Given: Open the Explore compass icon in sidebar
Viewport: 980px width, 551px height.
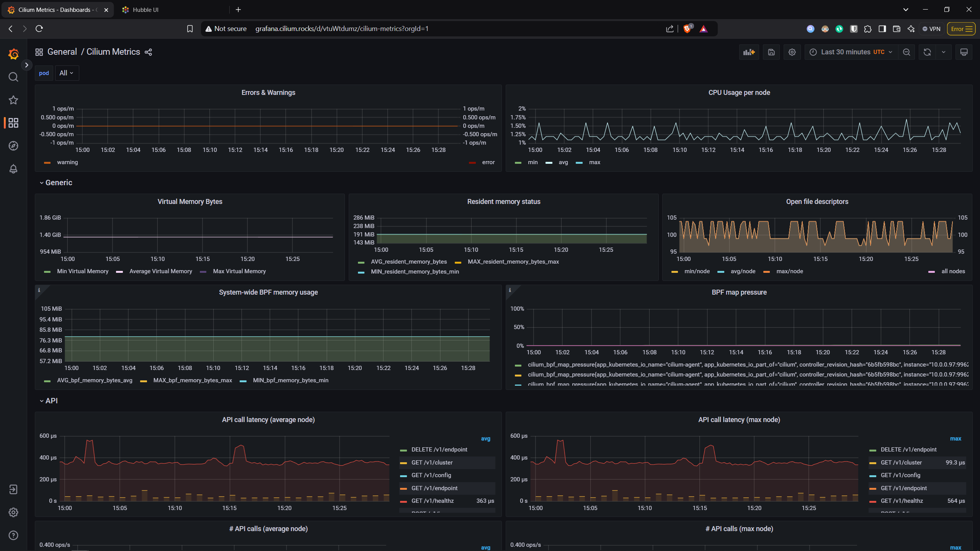Looking at the screenshot, I should coord(13,146).
